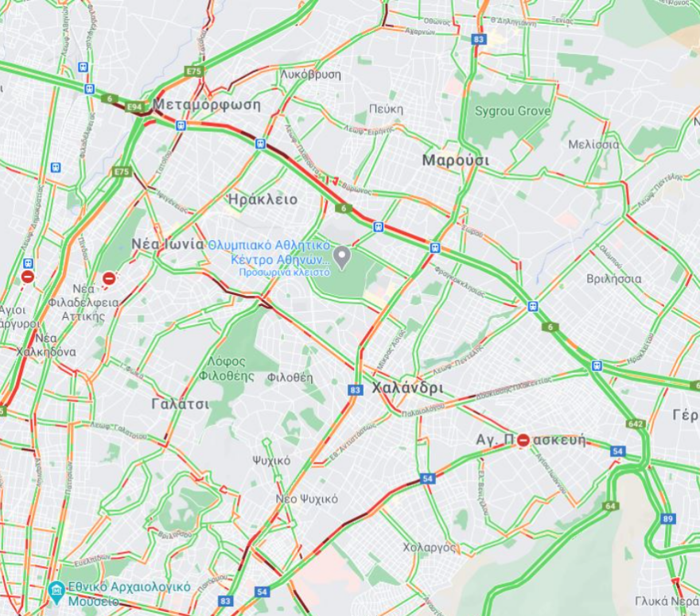Image resolution: width=700 pixels, height=616 pixels.
Task: Select the Ηράκλειο area label
Action: (x=263, y=200)
